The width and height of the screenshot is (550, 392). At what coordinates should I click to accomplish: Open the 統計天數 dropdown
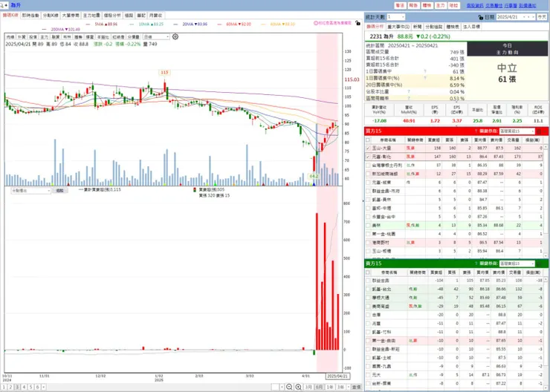(x=396, y=17)
